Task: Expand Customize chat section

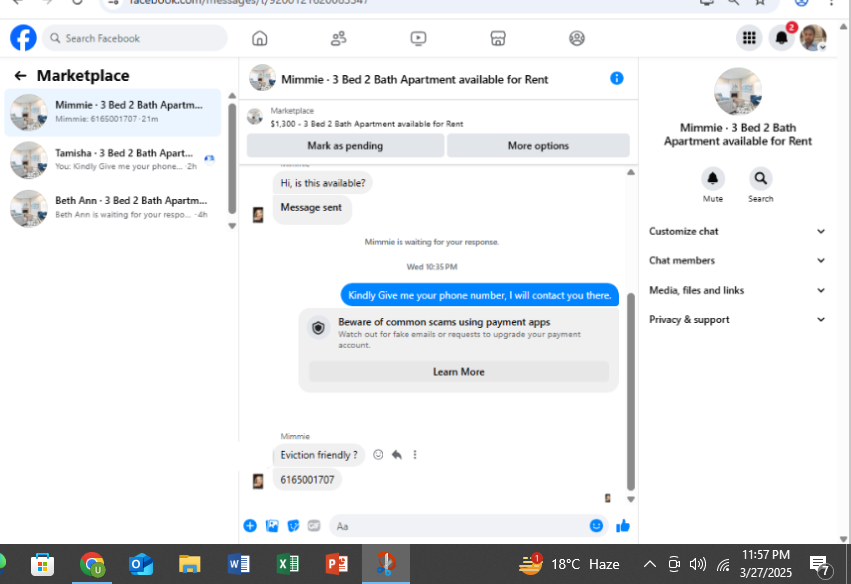Action: (737, 231)
